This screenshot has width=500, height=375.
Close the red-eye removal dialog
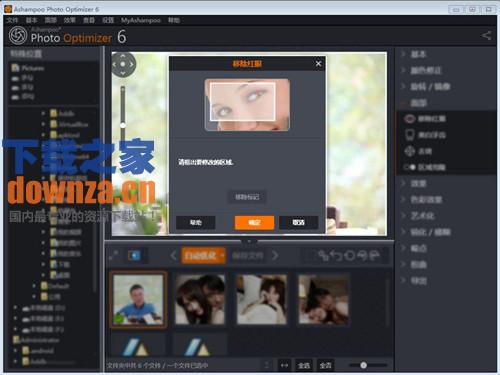point(318,63)
